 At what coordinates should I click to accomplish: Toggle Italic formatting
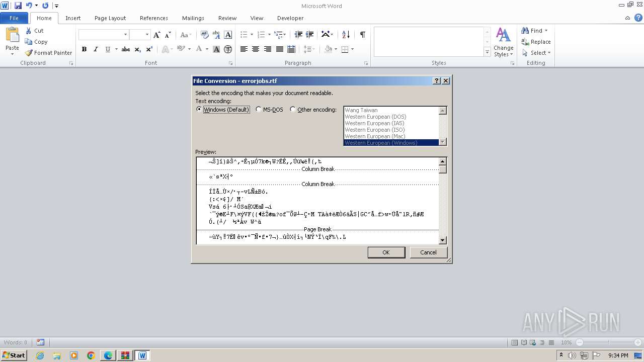(96, 49)
